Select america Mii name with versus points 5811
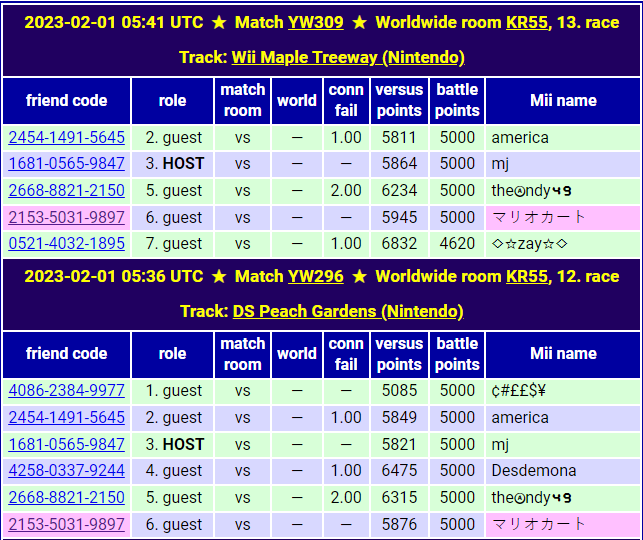 520,137
